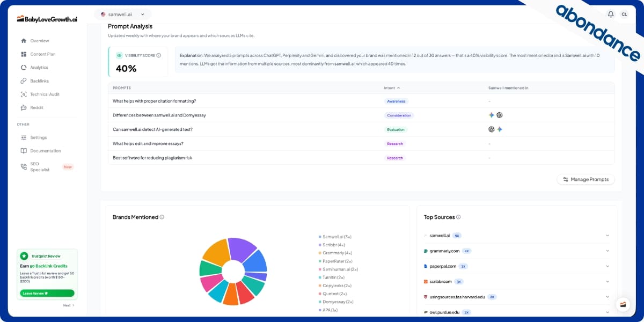Select prompt 'What helps with proper citation formatting?'
The width and height of the screenshot is (644, 322).
coord(155,101)
